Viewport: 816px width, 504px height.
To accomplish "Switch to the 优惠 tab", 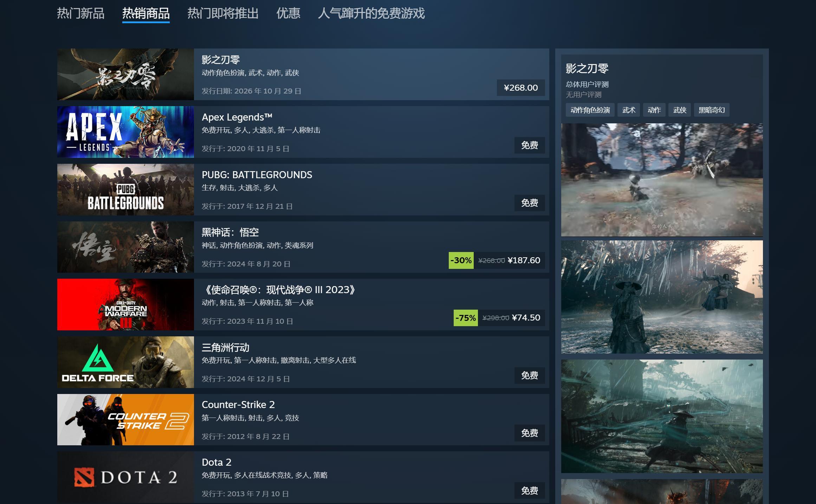I will click(x=288, y=13).
